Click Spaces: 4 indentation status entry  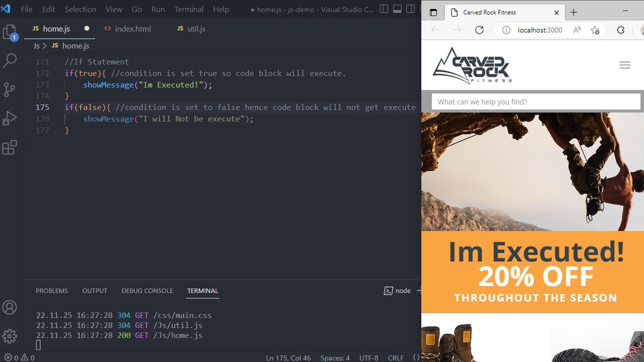click(x=335, y=358)
